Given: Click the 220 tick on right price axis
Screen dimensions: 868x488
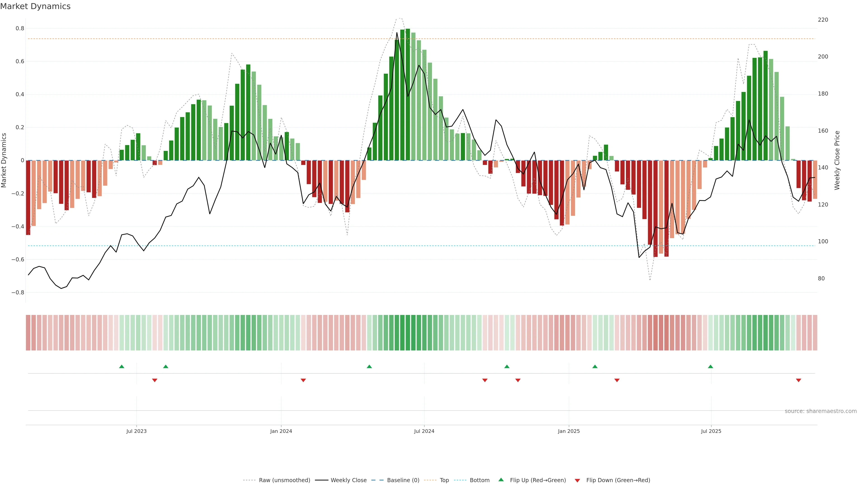Looking at the screenshot, I should click(823, 20).
